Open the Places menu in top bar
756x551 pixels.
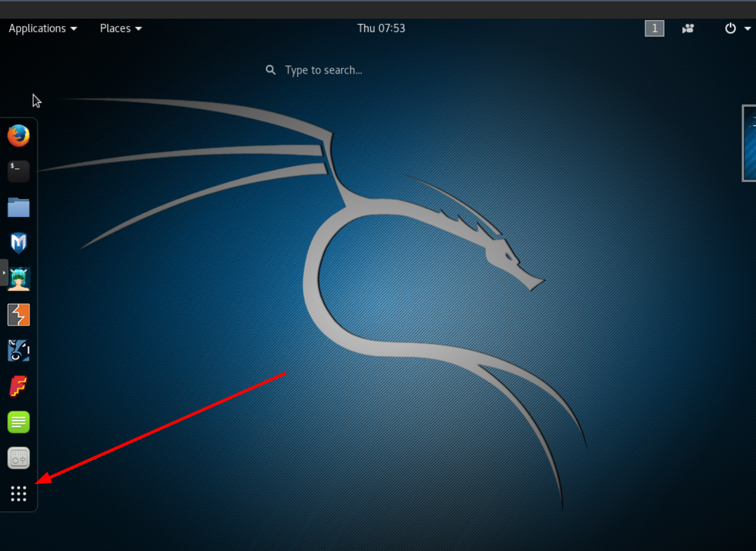(121, 28)
